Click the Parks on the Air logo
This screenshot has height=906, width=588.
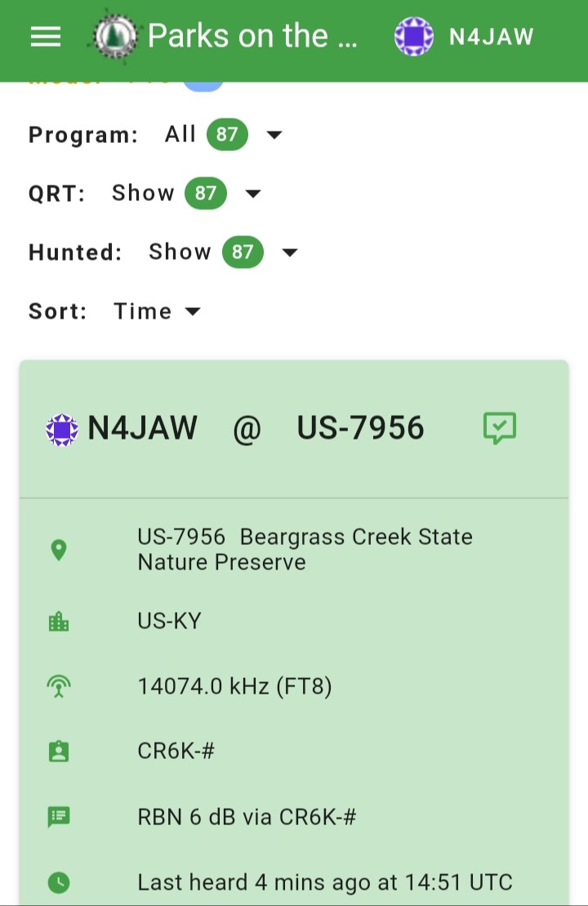tap(115, 36)
